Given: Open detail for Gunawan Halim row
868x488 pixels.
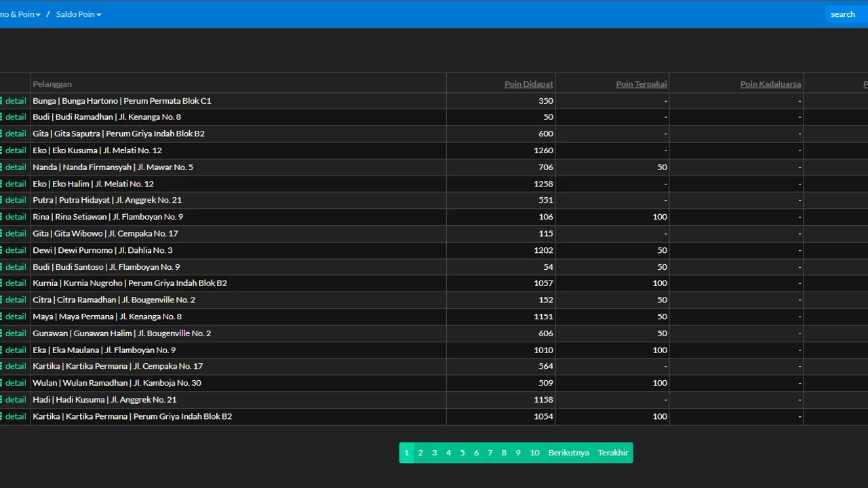Looking at the screenshot, I should (14, 333).
